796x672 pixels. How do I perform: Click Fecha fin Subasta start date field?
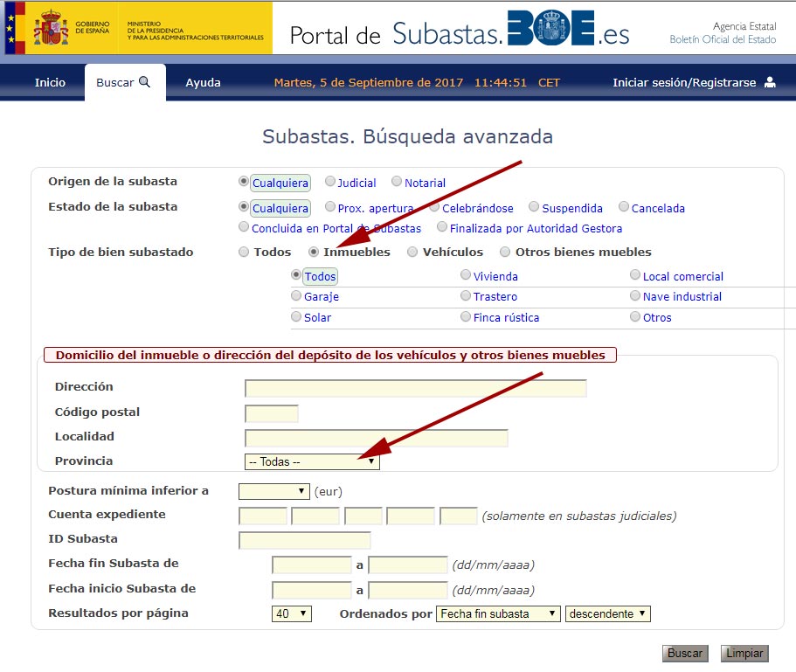tap(312, 565)
